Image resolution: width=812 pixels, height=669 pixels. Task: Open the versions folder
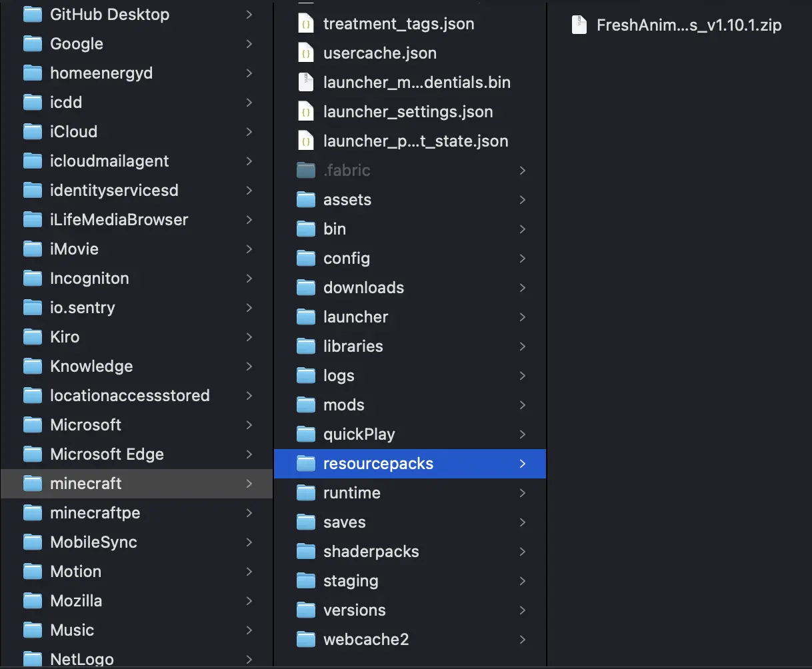point(354,610)
